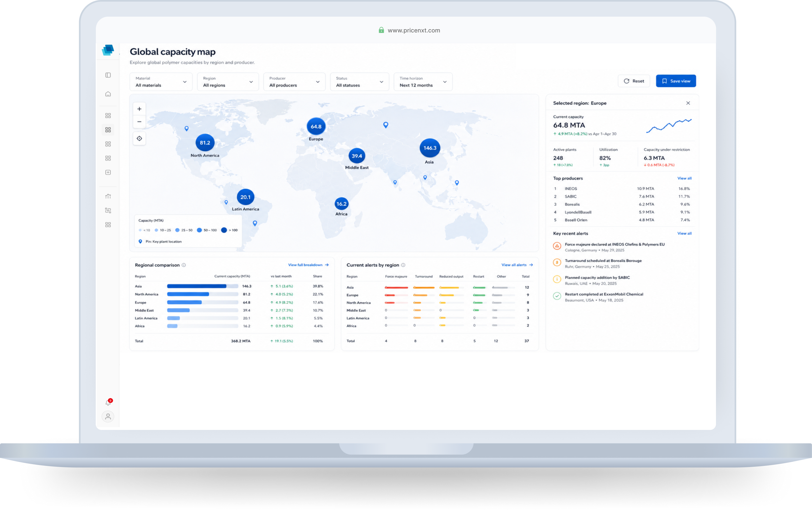This screenshot has height=512, width=812.
Task: Select the Middle East 39.4 map bubble
Action: 357,156
